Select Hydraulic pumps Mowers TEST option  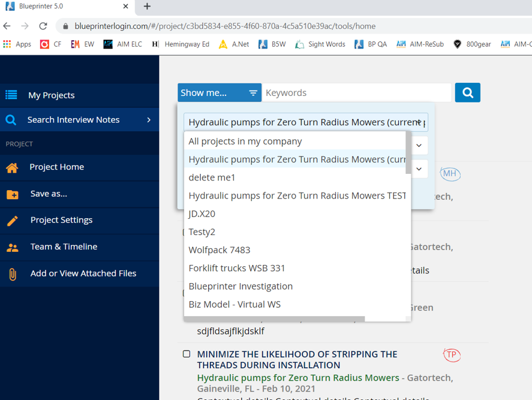[295, 196]
